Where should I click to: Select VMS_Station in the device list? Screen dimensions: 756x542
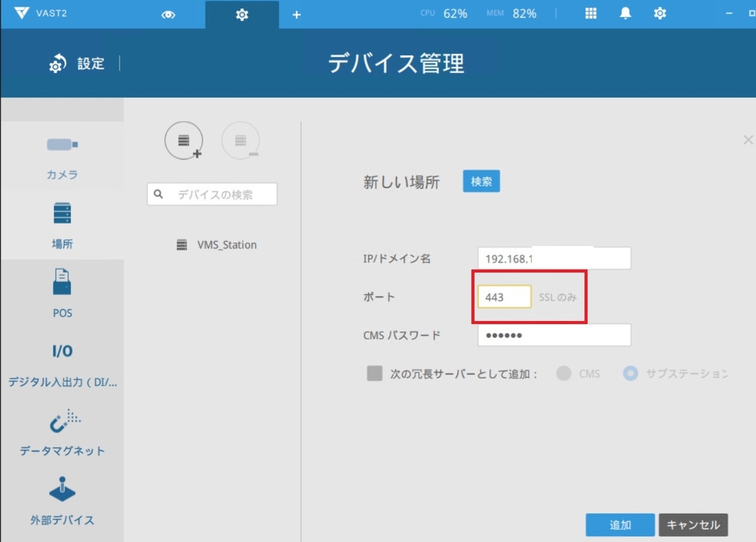[217, 245]
